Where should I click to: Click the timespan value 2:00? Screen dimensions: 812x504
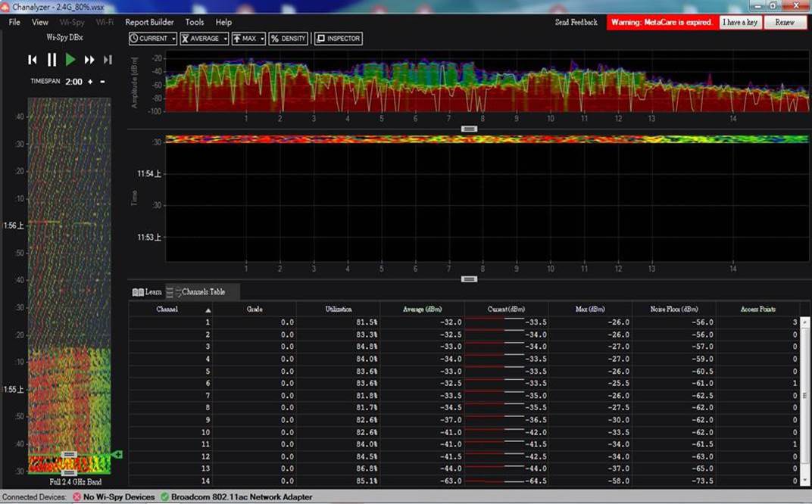click(73, 82)
